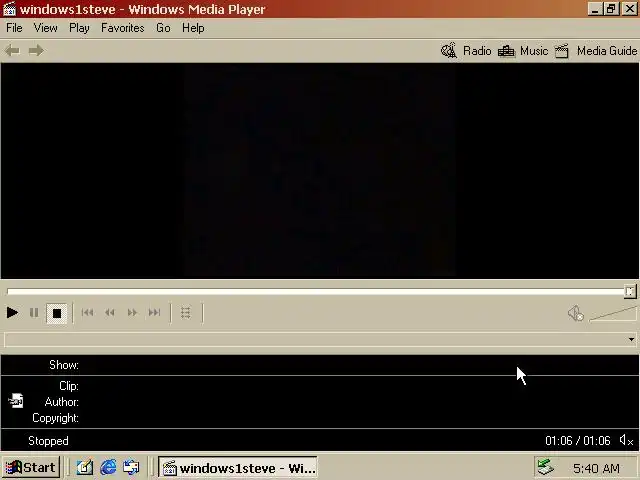The image size is (640, 480).
Task: Click the muted sound indicator in status bar
Action: [626, 440]
